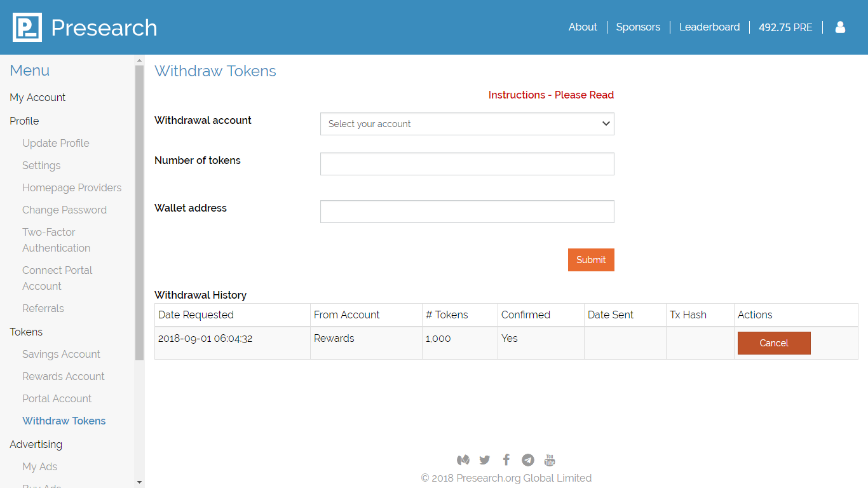The height and width of the screenshot is (488, 868).
Task: Open Savings Account
Action: [x=61, y=354]
